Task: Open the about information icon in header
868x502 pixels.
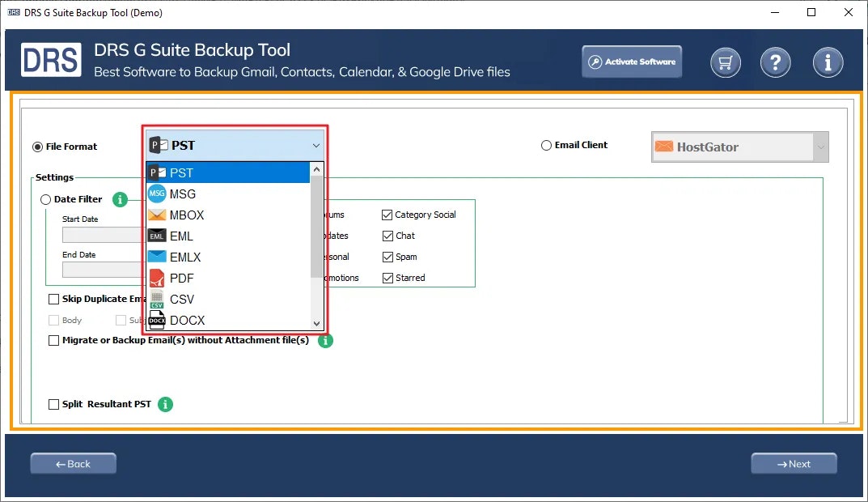Action: click(x=828, y=62)
